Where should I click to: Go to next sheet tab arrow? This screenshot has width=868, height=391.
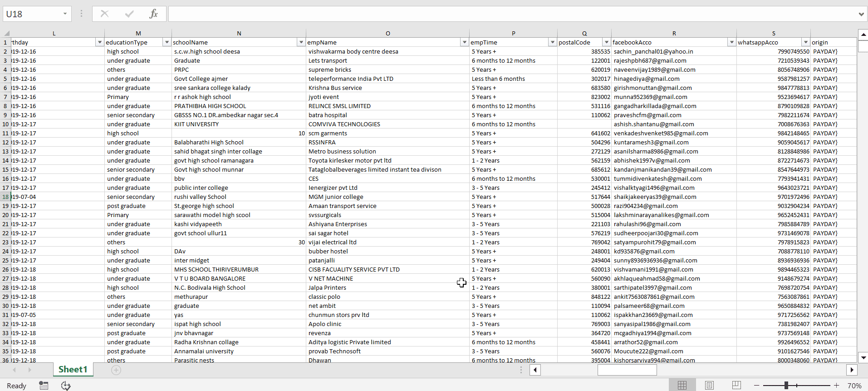(30, 370)
